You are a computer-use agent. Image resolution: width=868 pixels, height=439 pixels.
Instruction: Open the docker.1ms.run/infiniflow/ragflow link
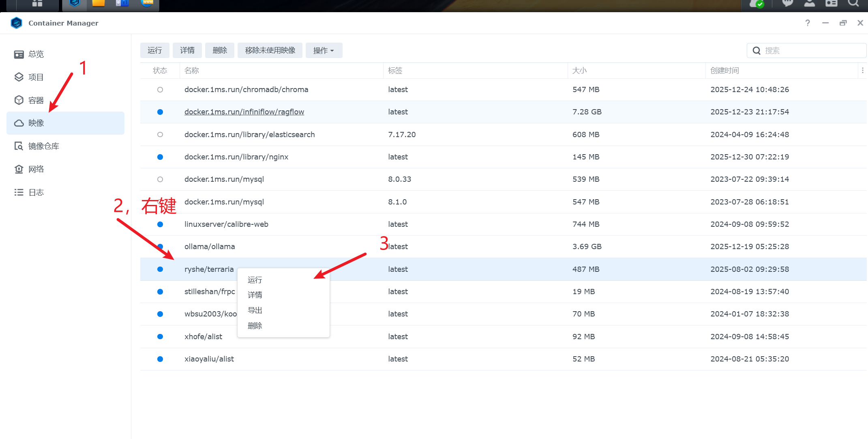click(244, 112)
